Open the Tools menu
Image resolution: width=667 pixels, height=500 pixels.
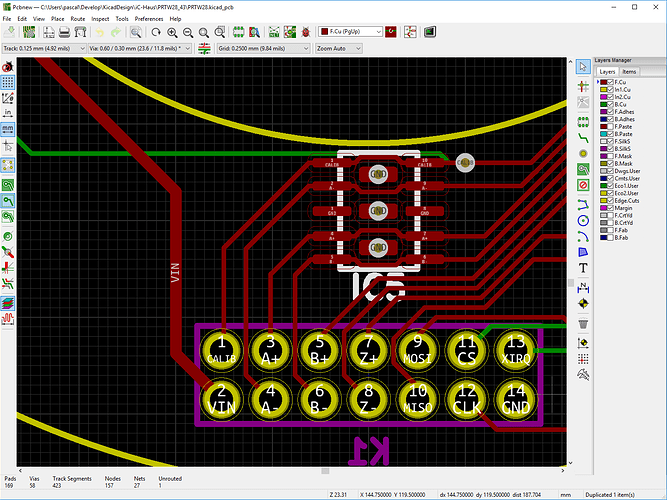122,19
